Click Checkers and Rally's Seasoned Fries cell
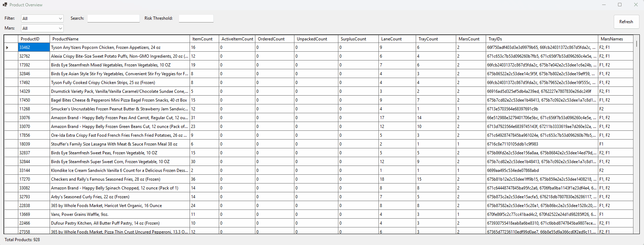 coord(120,179)
